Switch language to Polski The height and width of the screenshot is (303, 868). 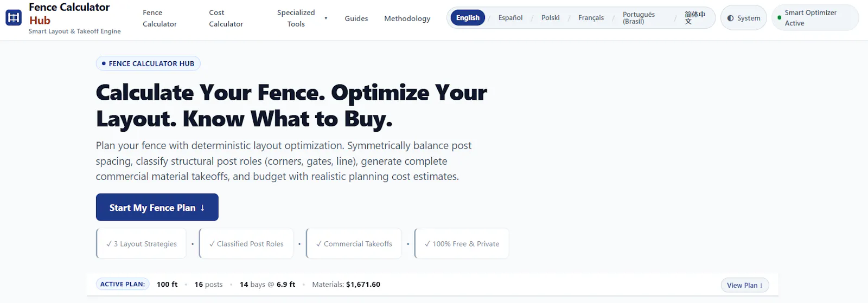pyautogui.click(x=551, y=18)
